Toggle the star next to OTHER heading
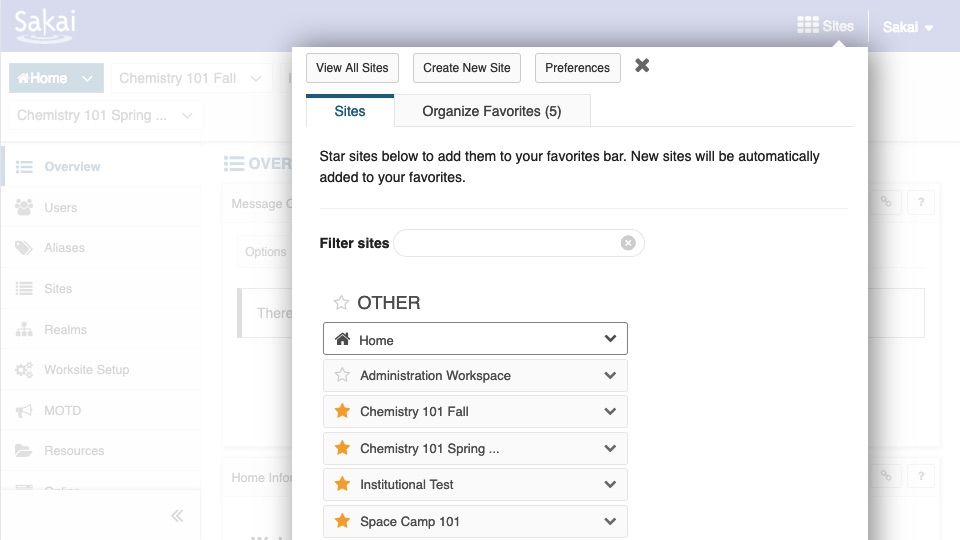Screen dimensions: 960x540 point(341,302)
